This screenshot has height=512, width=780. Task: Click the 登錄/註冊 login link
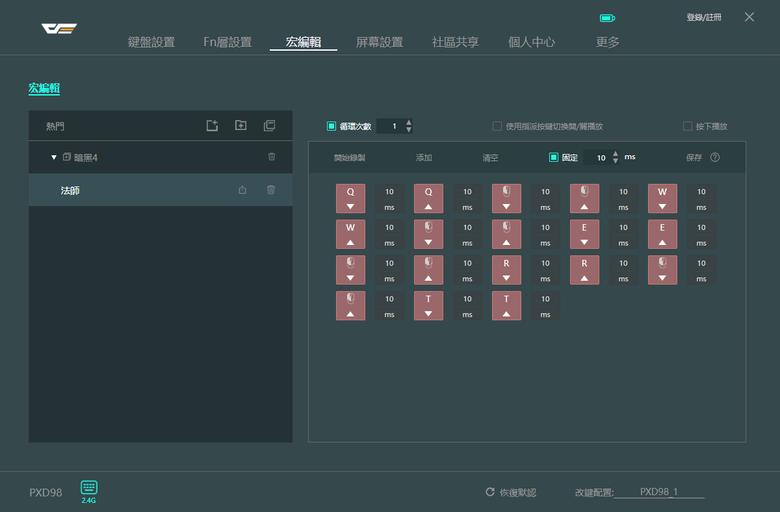click(x=704, y=17)
